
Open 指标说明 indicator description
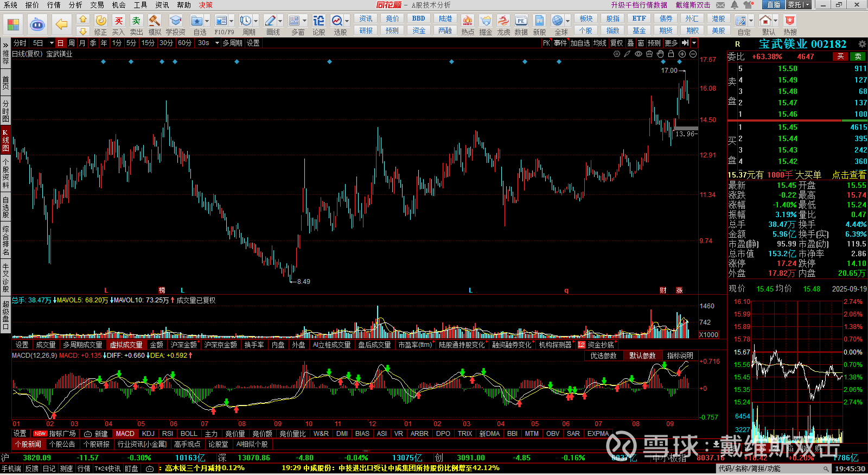point(680,356)
